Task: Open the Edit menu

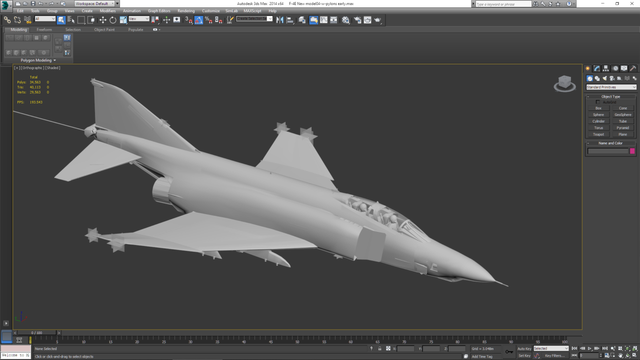Action: point(20,11)
